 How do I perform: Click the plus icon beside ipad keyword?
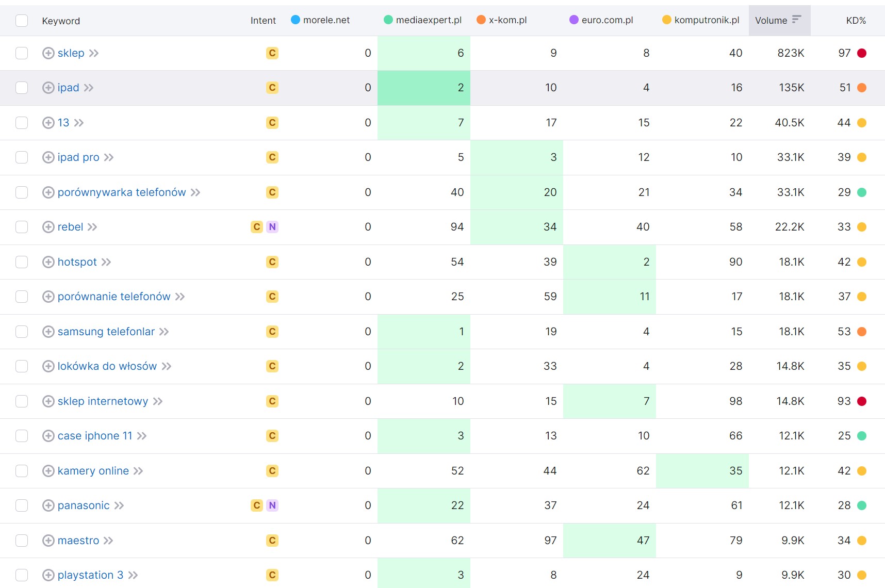[48, 88]
